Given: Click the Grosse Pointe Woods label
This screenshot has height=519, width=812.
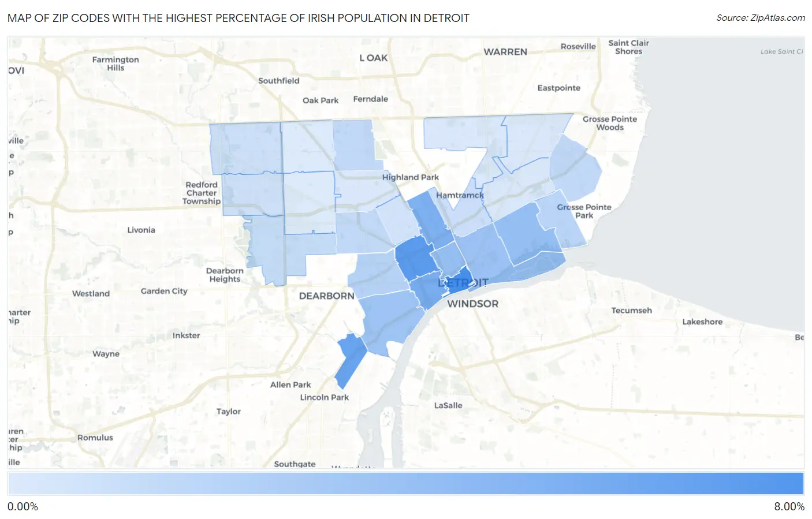Looking at the screenshot, I should coord(610,123).
